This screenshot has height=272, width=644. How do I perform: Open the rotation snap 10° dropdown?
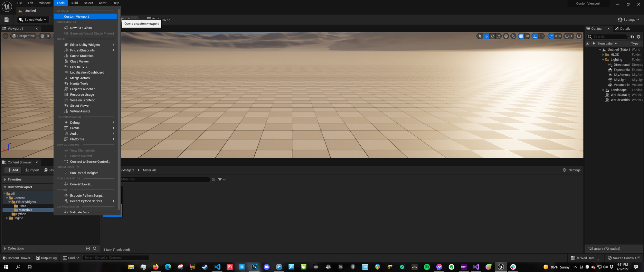(541, 36)
